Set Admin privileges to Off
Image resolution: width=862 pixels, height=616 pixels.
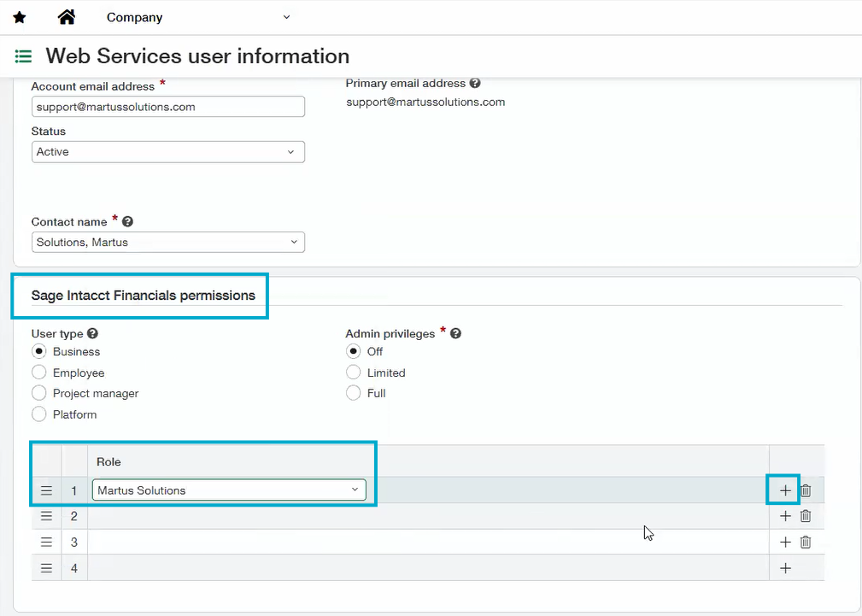(x=353, y=351)
